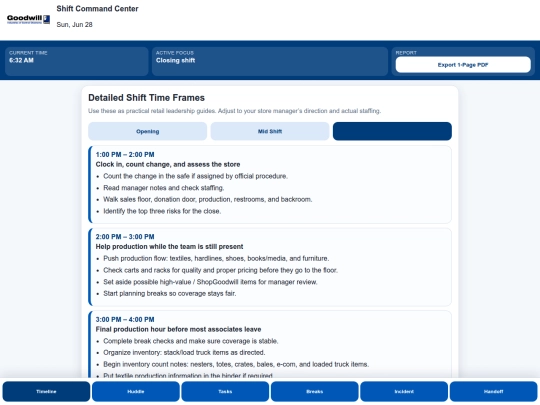540x405 pixels.
Task: Click 'Final production hour before most associates leave'
Action: [178, 330]
